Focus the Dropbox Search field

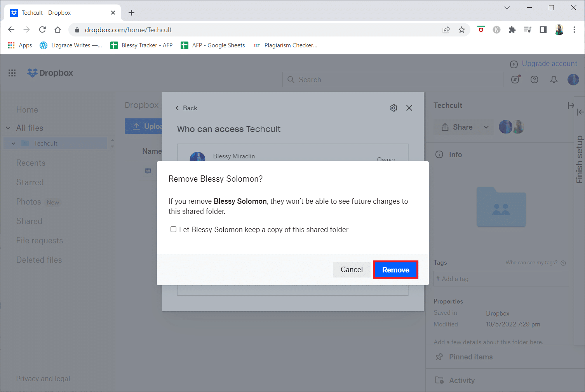[393, 80]
